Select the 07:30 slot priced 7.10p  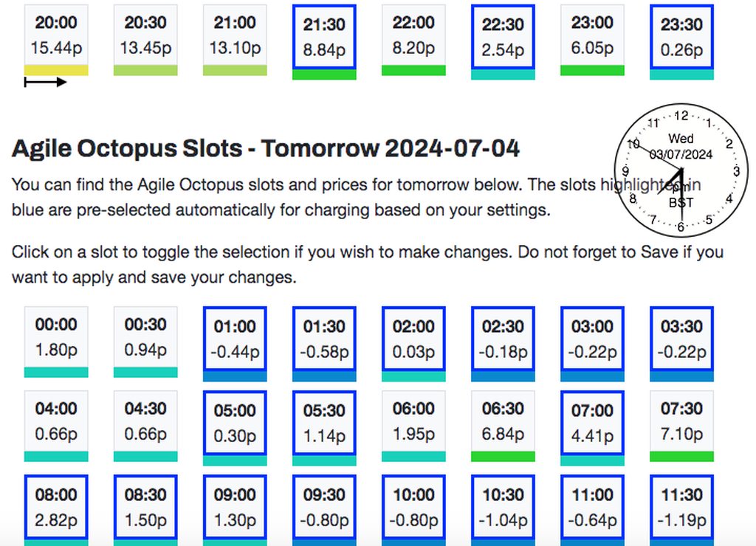681,421
